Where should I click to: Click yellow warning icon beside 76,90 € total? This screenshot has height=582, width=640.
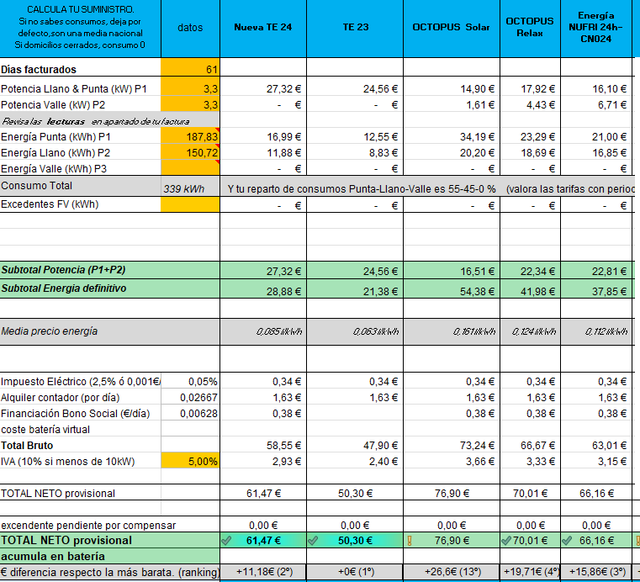point(409,541)
